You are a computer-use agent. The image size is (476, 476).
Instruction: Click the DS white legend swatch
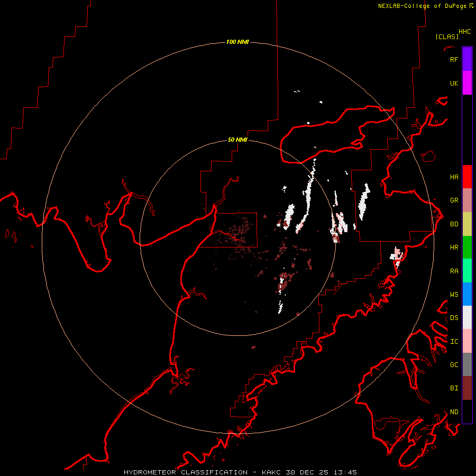pyautogui.click(x=467, y=317)
